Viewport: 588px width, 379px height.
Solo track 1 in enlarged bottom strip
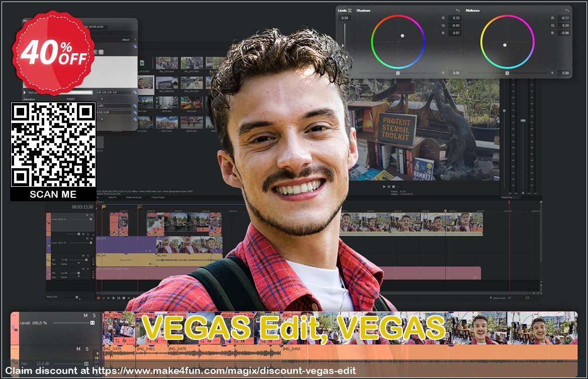click(x=94, y=316)
